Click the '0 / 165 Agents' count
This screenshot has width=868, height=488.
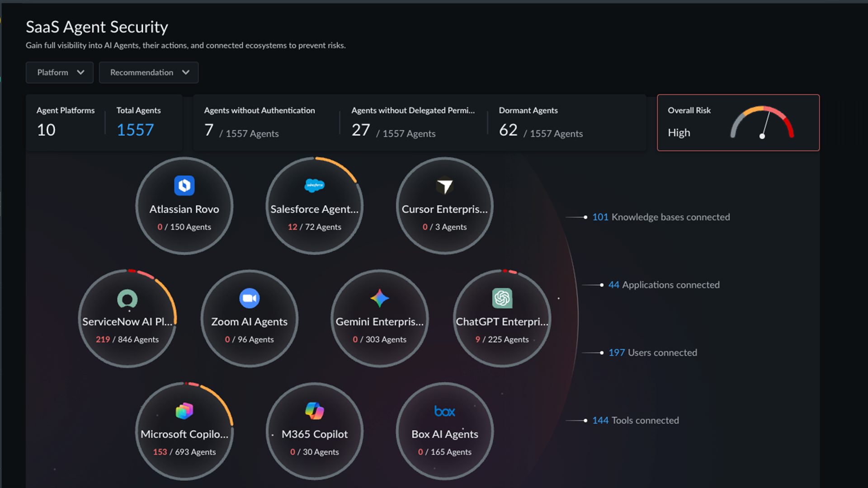(x=445, y=452)
